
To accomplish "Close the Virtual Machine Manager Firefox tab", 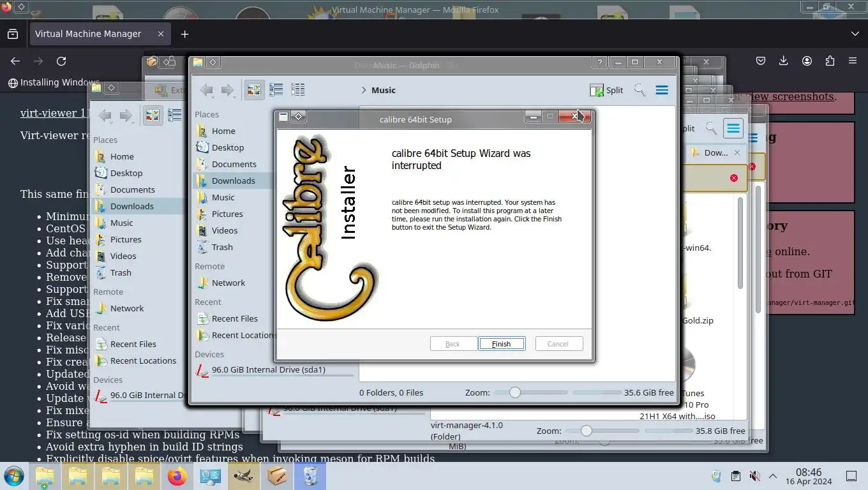I will click(161, 34).
